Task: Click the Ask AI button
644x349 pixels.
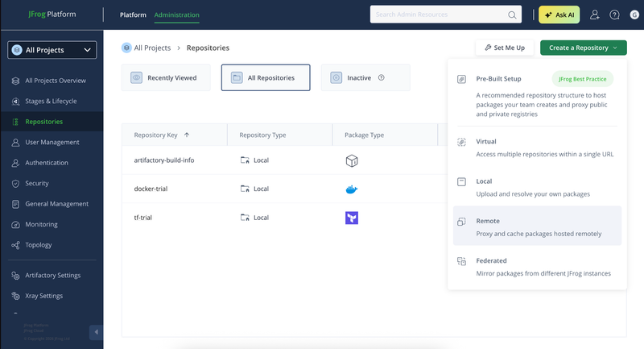Action: click(x=558, y=15)
